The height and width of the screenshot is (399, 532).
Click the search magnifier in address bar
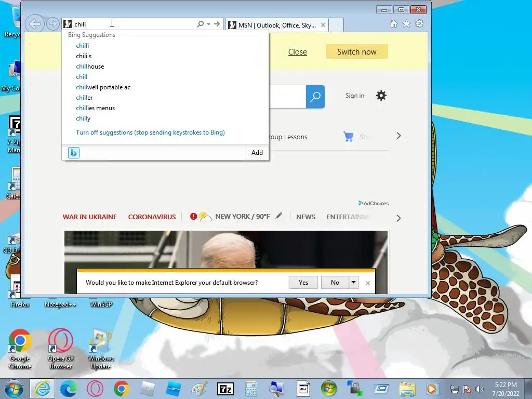(x=201, y=24)
